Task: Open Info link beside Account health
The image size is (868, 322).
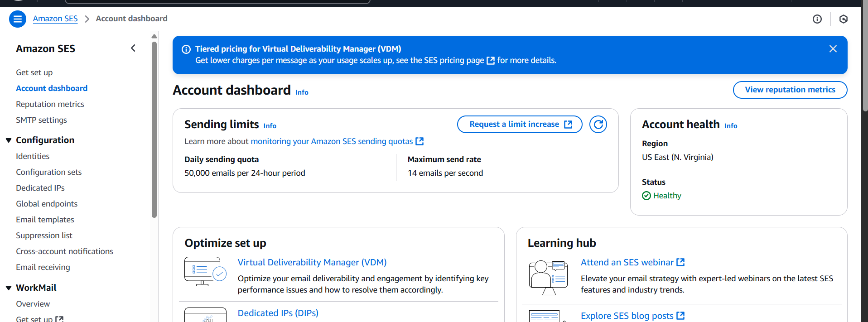Action: pos(731,126)
